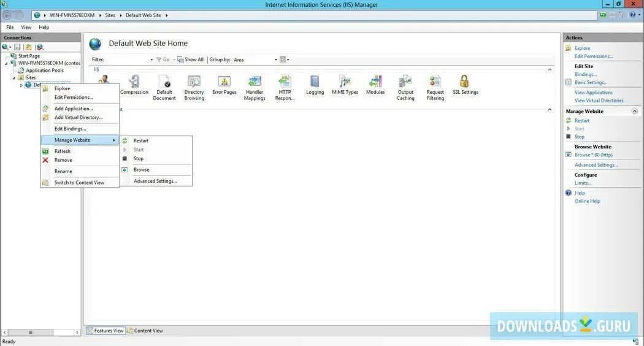Select Start Page in Connections tree
The image size is (644, 346).
pos(29,56)
